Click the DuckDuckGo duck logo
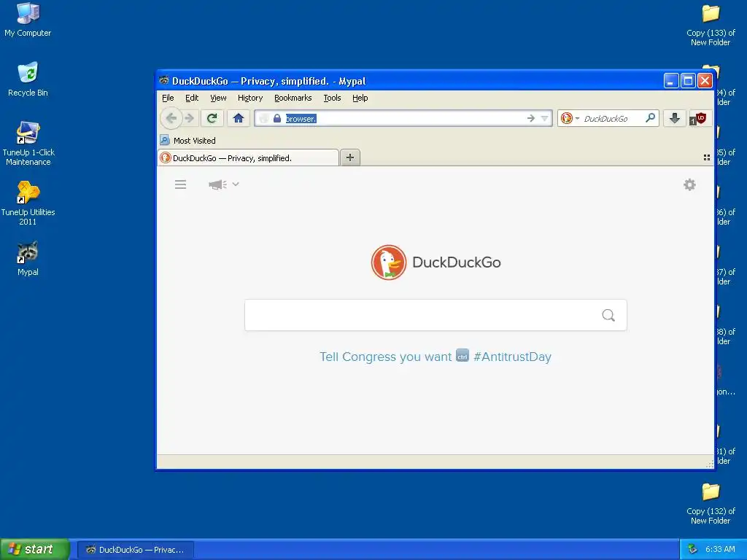This screenshot has height=560, width=747. tap(389, 262)
